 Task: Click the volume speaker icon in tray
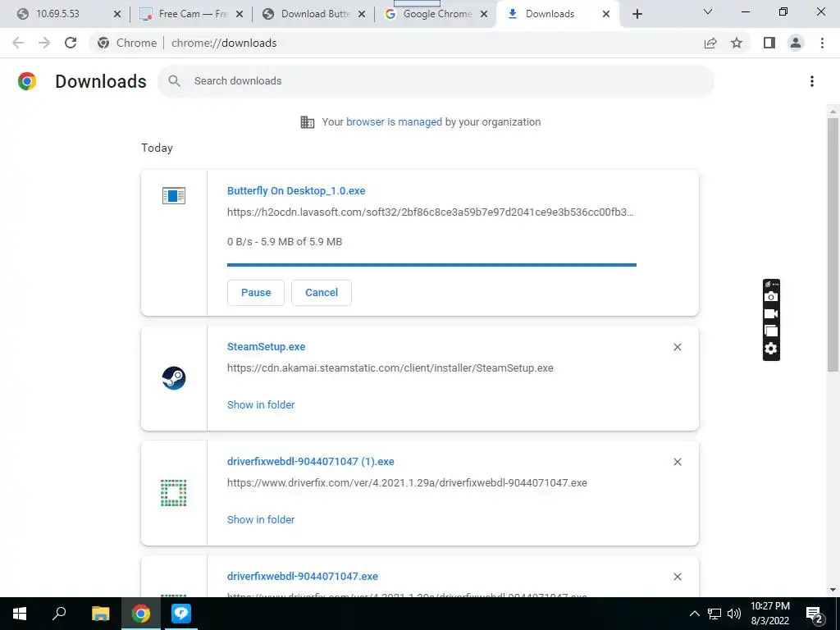tap(734, 614)
